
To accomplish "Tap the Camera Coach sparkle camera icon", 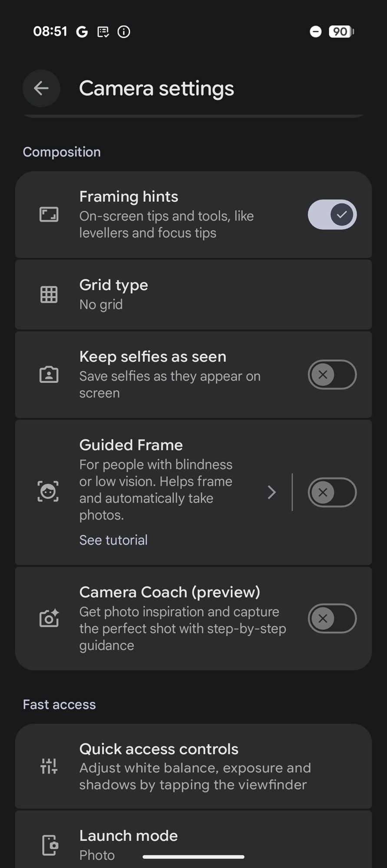I will click(x=49, y=618).
